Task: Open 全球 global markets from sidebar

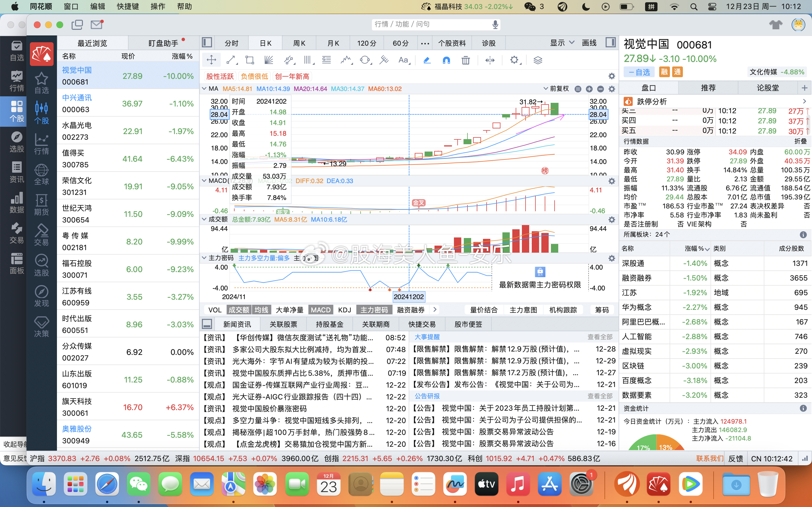Action: tap(41, 174)
